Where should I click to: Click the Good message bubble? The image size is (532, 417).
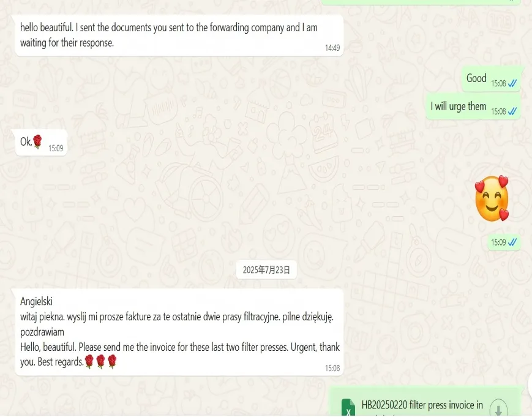pyautogui.click(x=491, y=79)
